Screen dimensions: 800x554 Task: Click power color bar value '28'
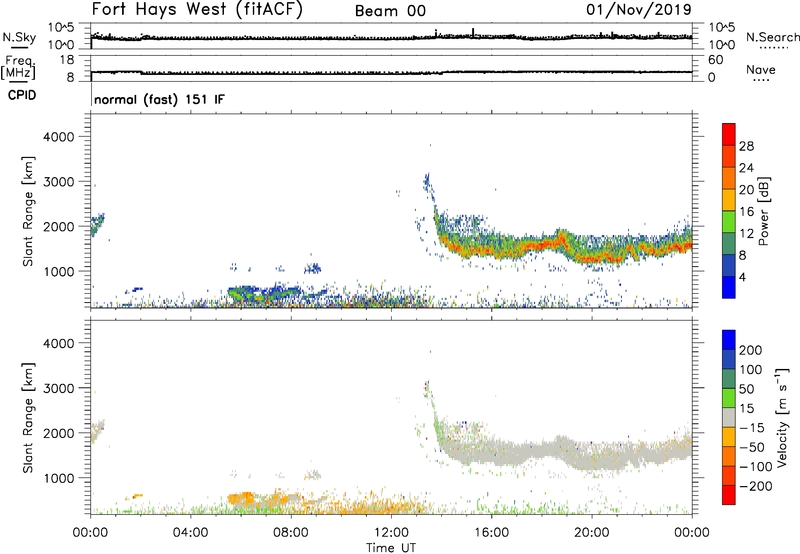[746, 146]
